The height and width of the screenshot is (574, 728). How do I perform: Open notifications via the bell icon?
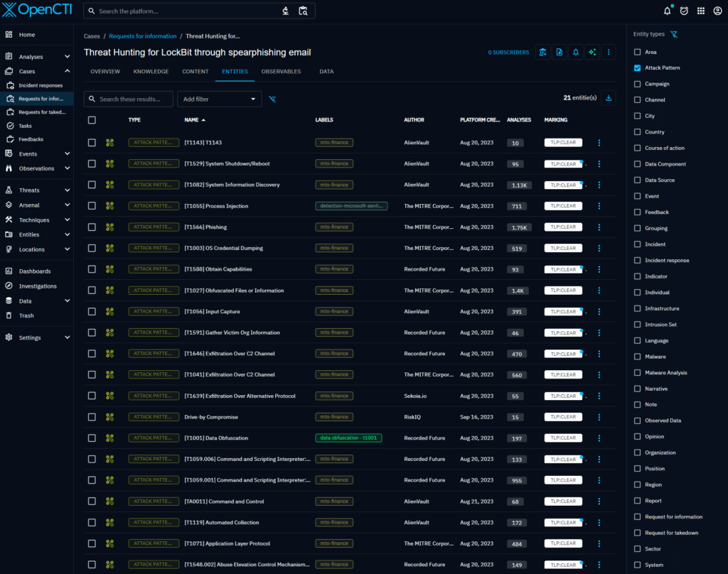tap(667, 10)
